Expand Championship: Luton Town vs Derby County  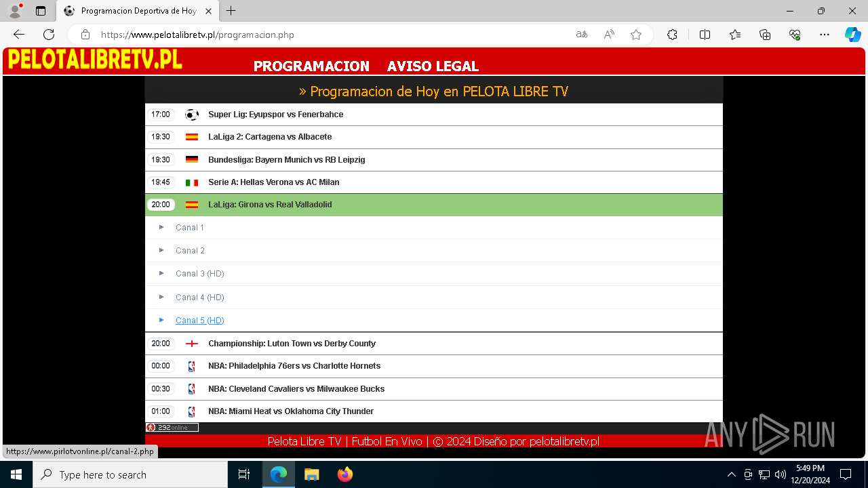(x=434, y=344)
